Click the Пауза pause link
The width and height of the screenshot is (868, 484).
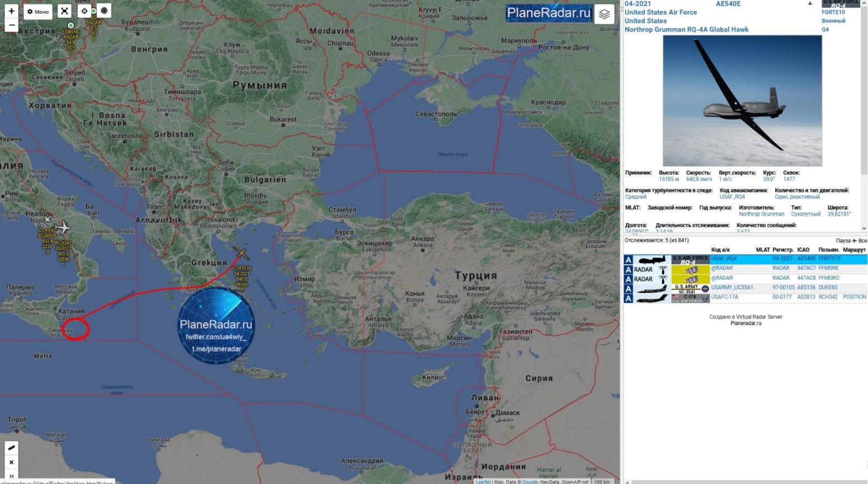(x=843, y=241)
